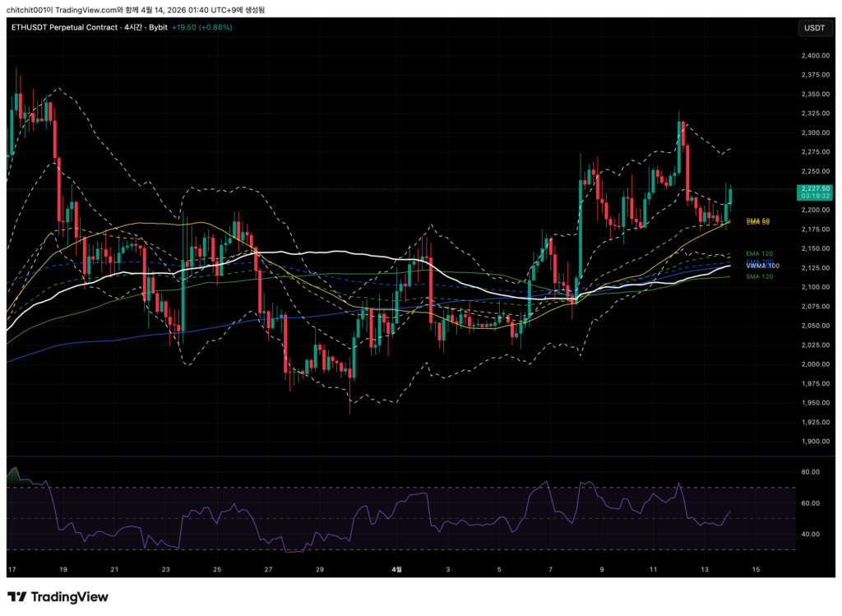
Task: Click the 1,900.00 price axis level
Action: (813, 442)
